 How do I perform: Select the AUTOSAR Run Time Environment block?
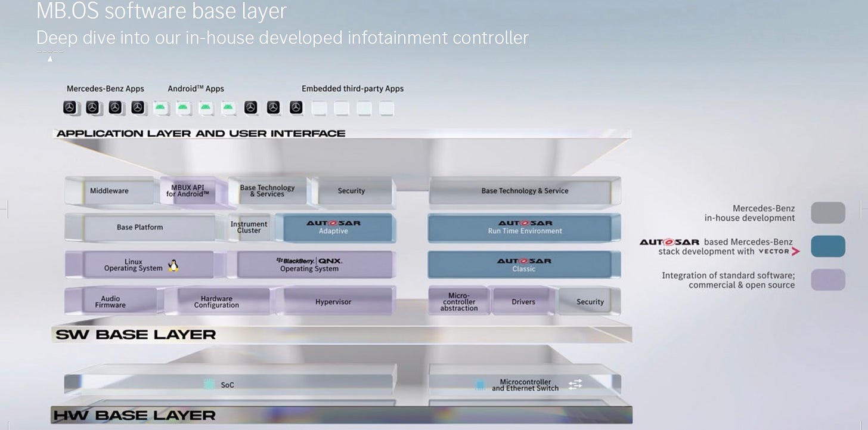tap(525, 227)
